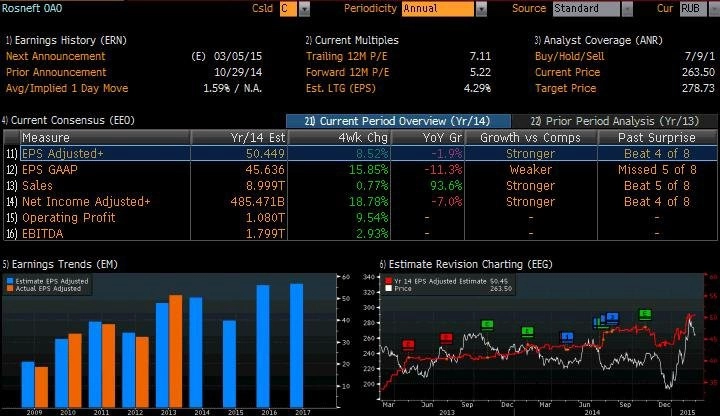
Task: Click the Next Announcement label
Action: click(56, 56)
